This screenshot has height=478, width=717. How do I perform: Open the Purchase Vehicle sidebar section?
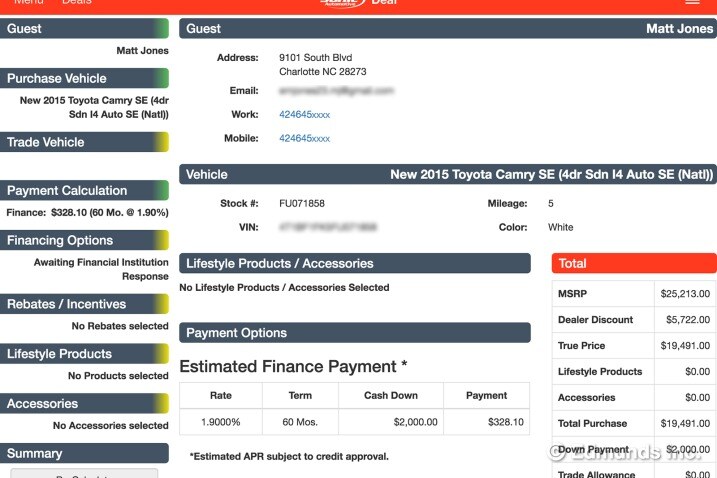point(84,78)
